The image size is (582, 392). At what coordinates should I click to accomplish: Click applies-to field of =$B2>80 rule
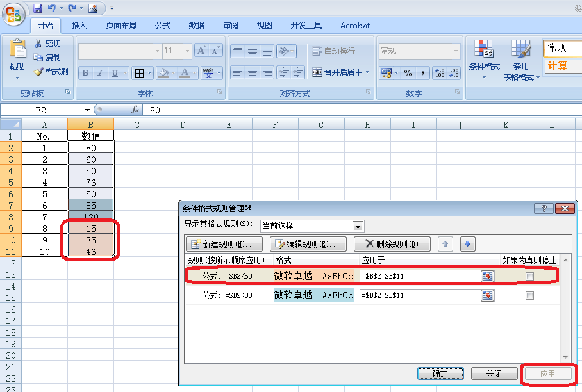420,295
